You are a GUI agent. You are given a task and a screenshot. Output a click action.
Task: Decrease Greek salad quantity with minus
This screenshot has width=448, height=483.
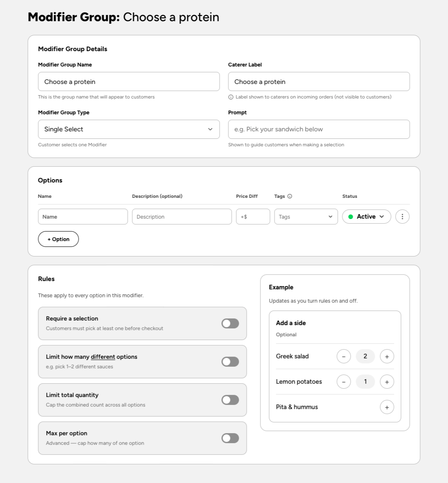(x=344, y=356)
